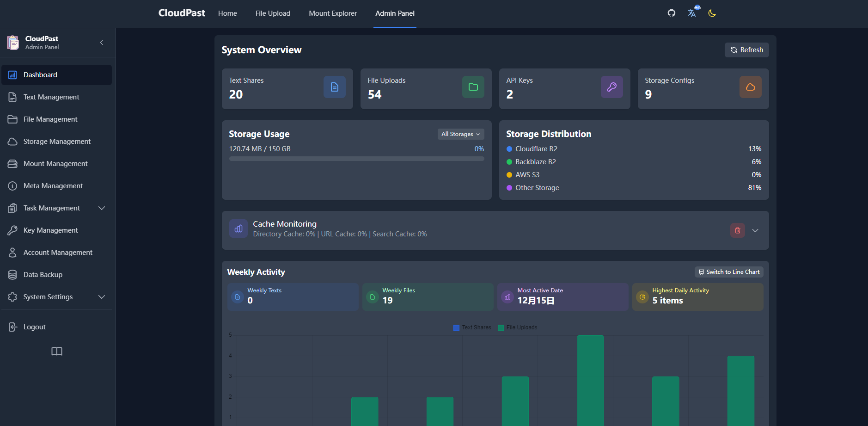Click the Cloudflare R2 blue dot
The width and height of the screenshot is (868, 426).
[x=509, y=149]
